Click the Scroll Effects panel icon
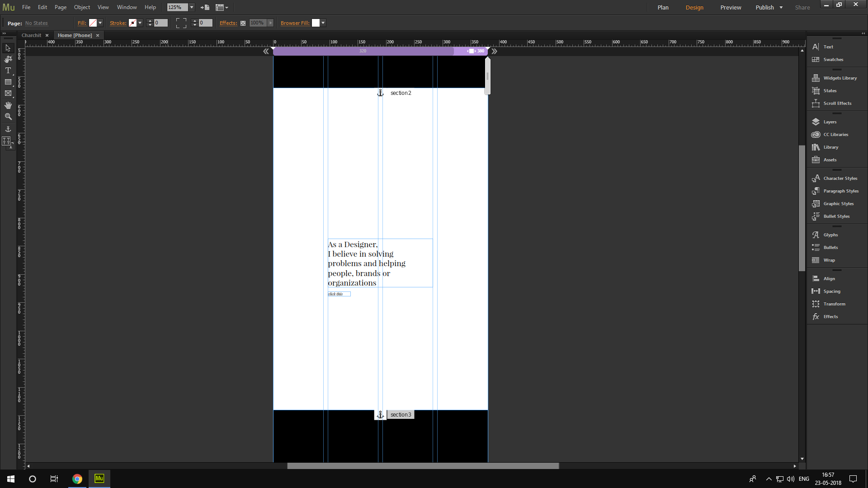The image size is (868, 488). (x=816, y=103)
